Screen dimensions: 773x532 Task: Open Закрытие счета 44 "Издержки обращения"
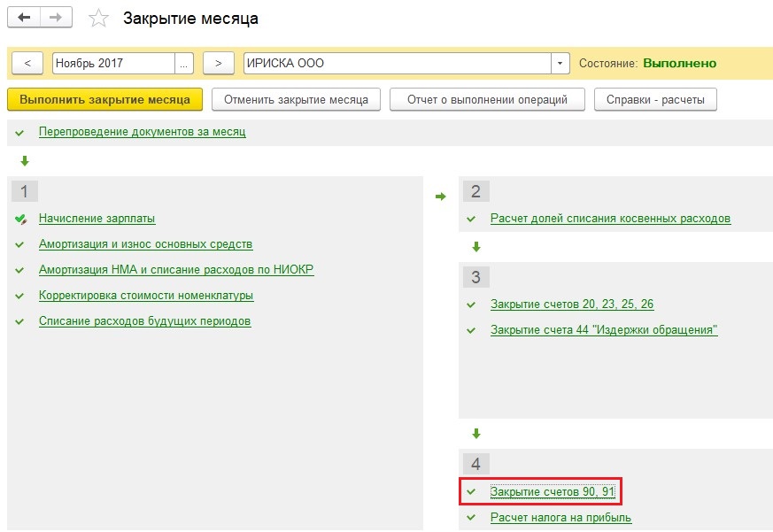(603, 330)
